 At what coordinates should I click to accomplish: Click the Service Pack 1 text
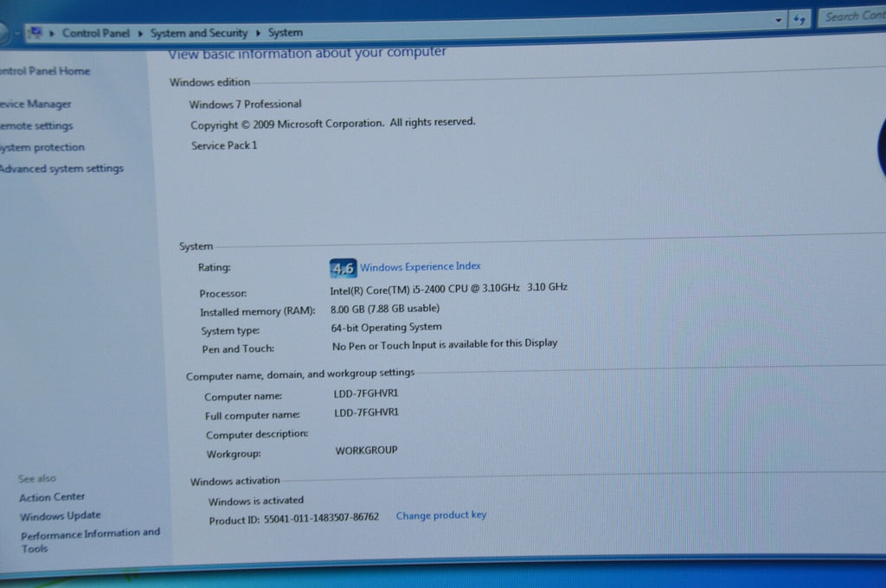pyautogui.click(x=224, y=146)
